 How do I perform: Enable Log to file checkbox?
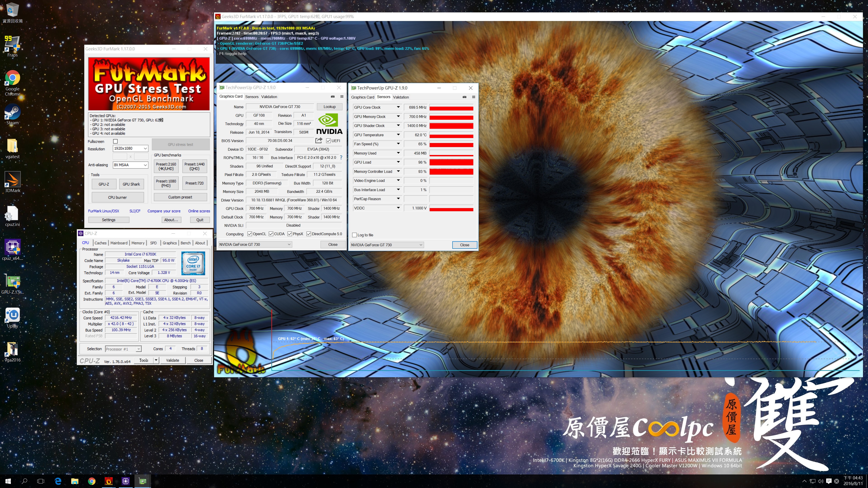click(354, 235)
